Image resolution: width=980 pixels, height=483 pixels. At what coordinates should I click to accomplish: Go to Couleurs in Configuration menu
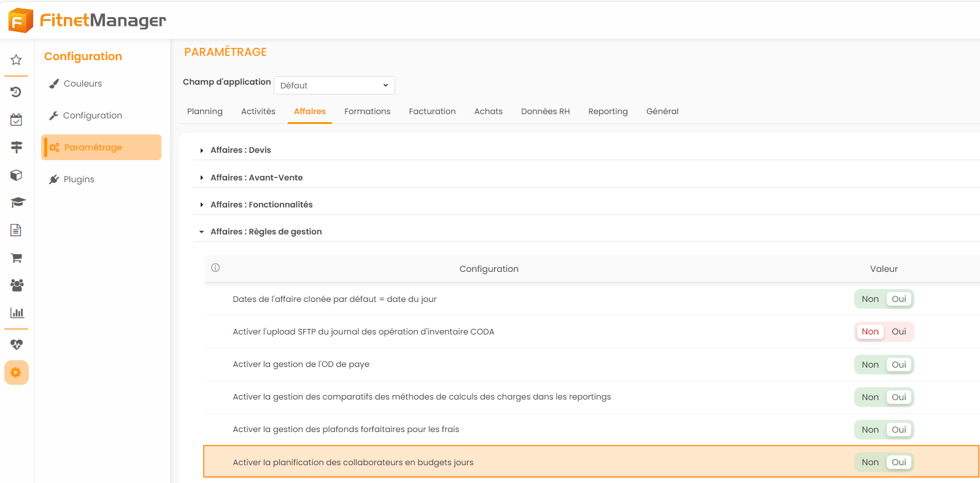[x=83, y=83]
